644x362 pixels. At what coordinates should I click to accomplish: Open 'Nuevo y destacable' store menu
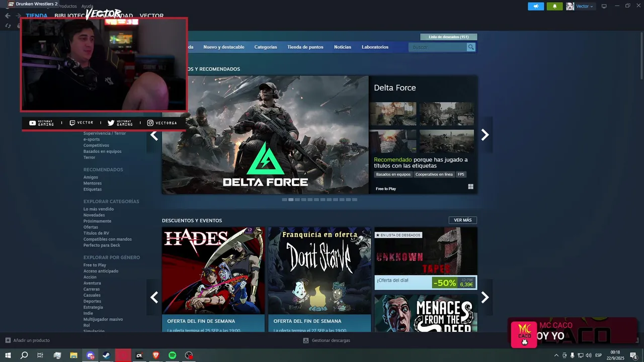[224, 47]
